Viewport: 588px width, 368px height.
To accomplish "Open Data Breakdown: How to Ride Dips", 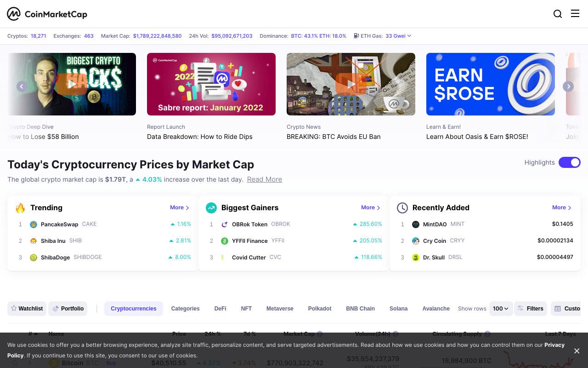I will [x=200, y=137].
